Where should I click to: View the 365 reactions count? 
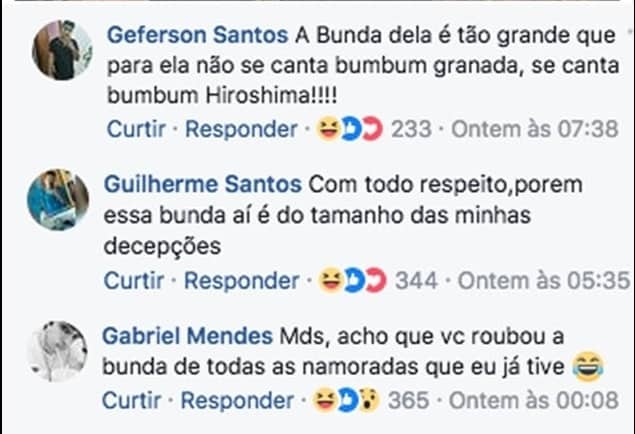(x=408, y=400)
